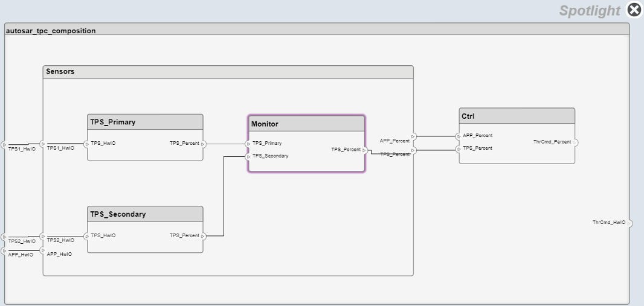This screenshot has width=644, height=306.
Task: Click Ctrl's TPS_Percent input port
Action: (459, 148)
